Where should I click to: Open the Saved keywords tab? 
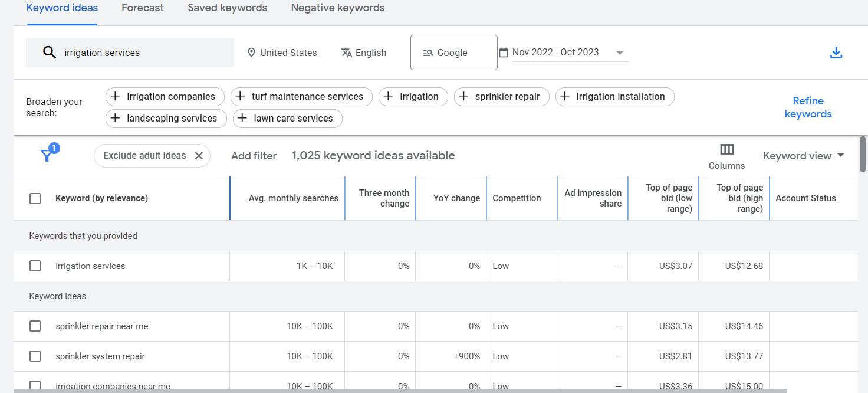click(x=228, y=8)
